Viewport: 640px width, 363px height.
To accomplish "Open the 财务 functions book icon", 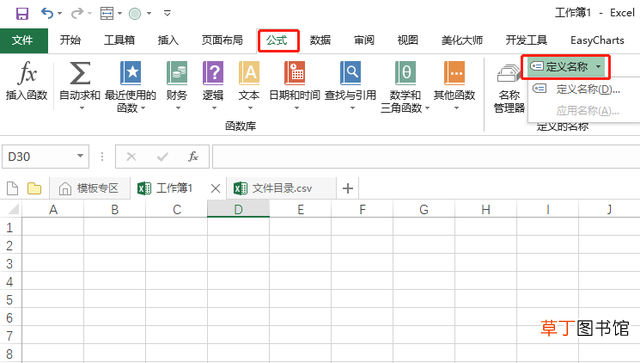I will (x=177, y=73).
